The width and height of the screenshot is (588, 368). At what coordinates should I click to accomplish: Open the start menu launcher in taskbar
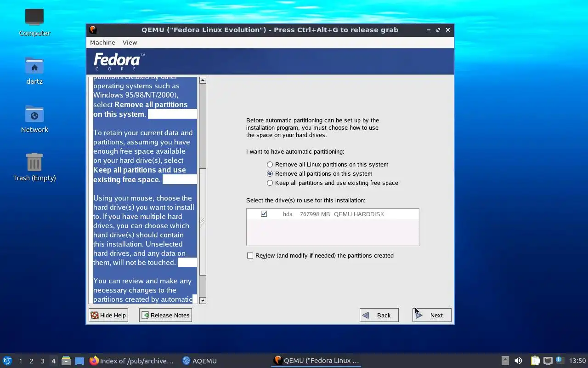click(x=7, y=361)
